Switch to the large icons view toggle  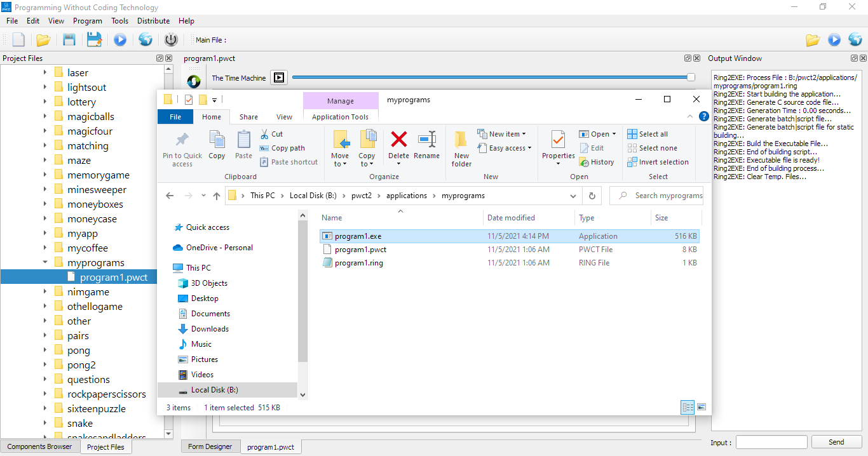point(702,407)
